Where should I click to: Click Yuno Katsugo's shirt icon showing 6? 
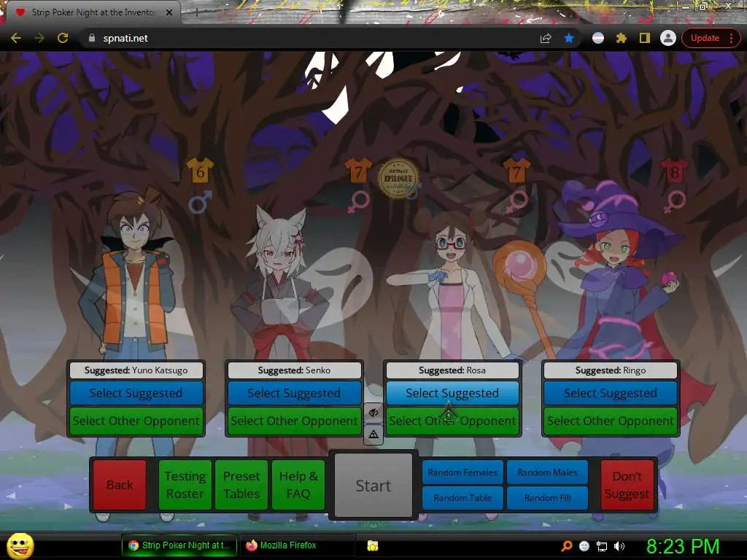pyautogui.click(x=200, y=171)
